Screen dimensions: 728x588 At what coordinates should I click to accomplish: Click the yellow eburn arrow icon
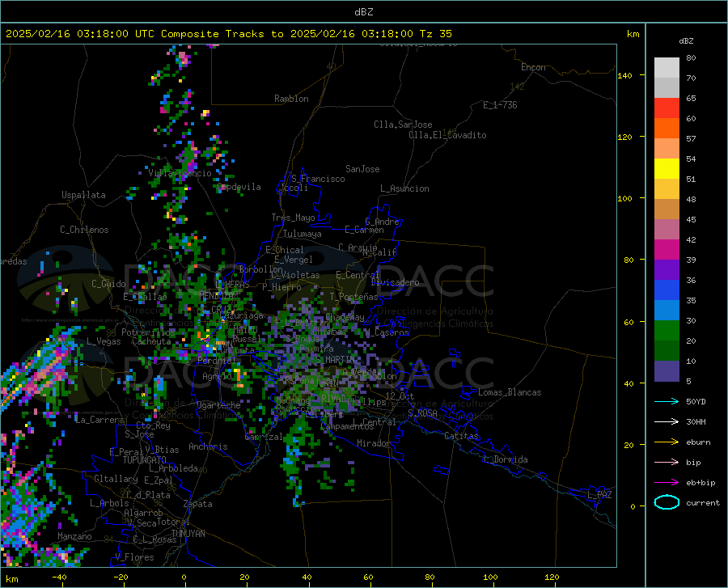[x=667, y=442]
